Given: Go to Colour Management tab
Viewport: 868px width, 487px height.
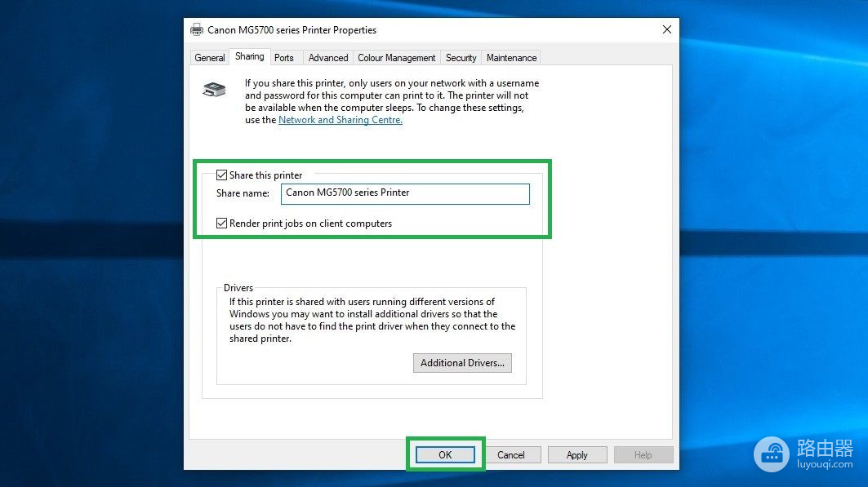Looking at the screenshot, I should pyautogui.click(x=396, y=57).
